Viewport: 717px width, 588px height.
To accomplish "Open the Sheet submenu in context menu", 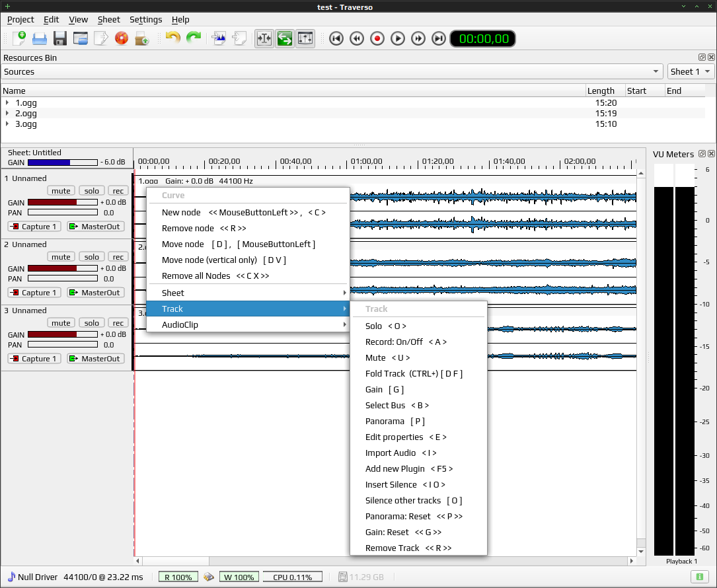I will pos(248,293).
